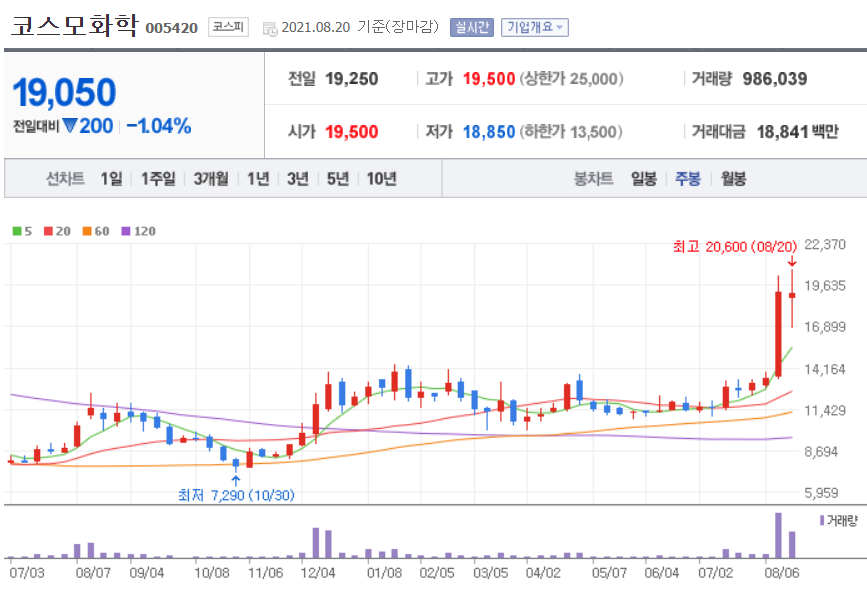This screenshot has height=595, width=867.
Task: Click the 코스모화학 stock name title
Action: [74, 25]
